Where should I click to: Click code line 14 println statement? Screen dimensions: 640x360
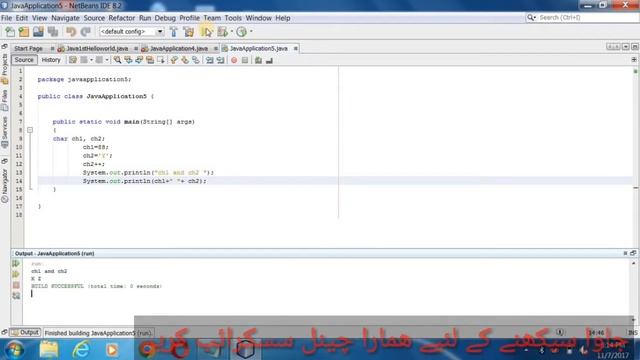(x=144, y=181)
